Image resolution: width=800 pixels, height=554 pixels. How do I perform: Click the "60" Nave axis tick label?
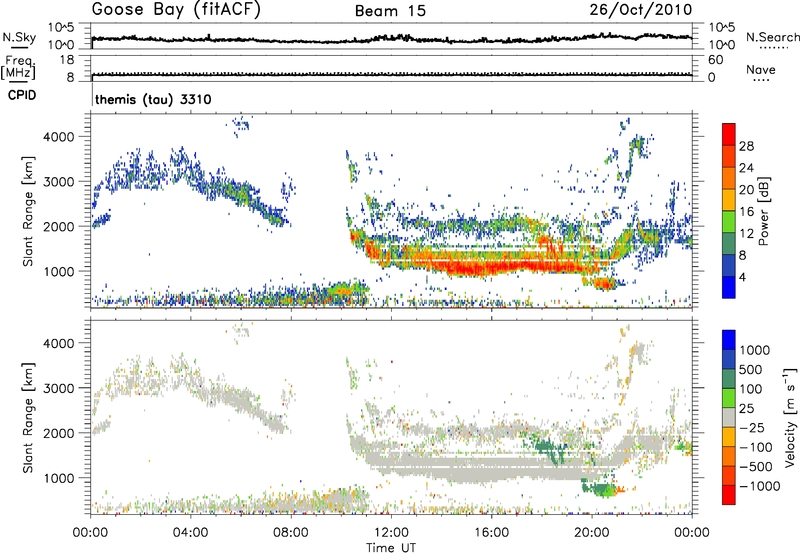click(715, 60)
